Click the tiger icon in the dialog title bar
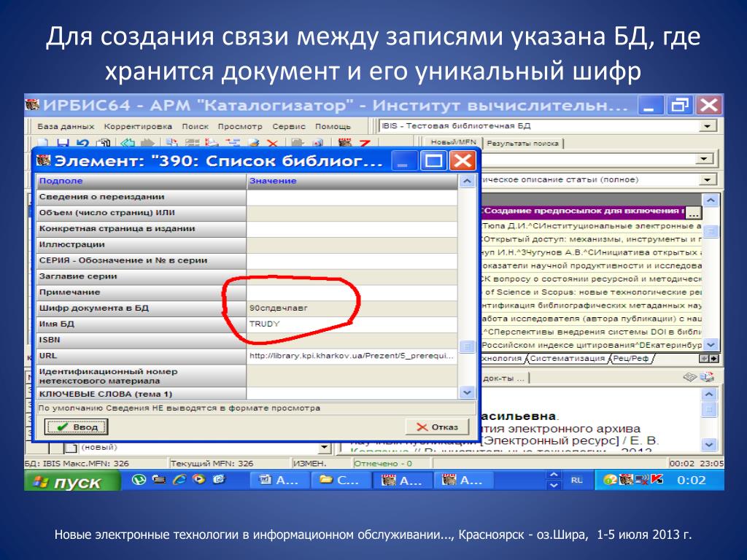The width and height of the screenshot is (747, 560). click(43, 160)
